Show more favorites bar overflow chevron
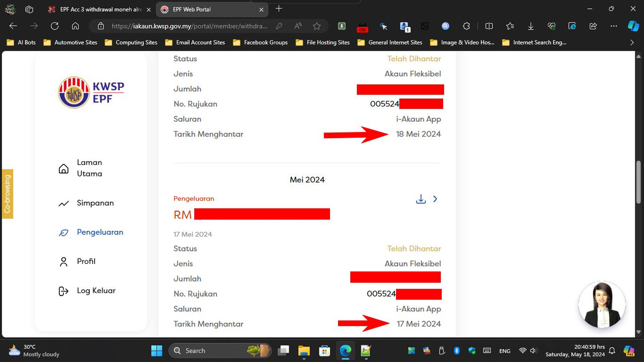This screenshot has height=362, width=644. click(x=632, y=42)
